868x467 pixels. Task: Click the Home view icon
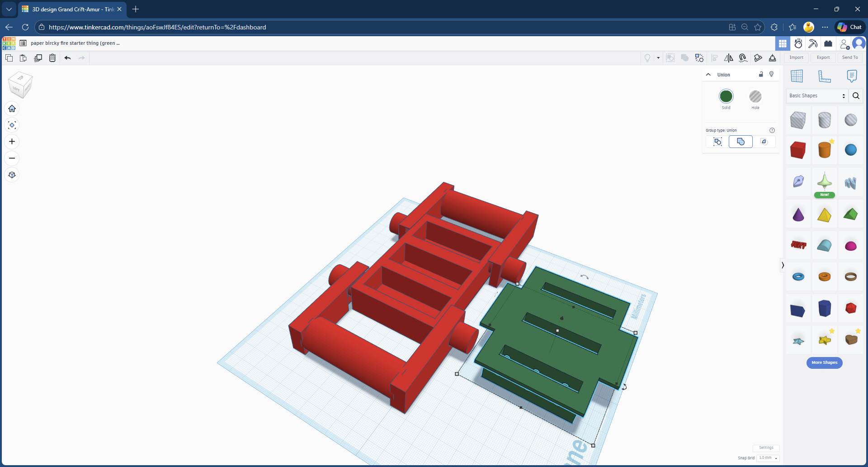12,109
